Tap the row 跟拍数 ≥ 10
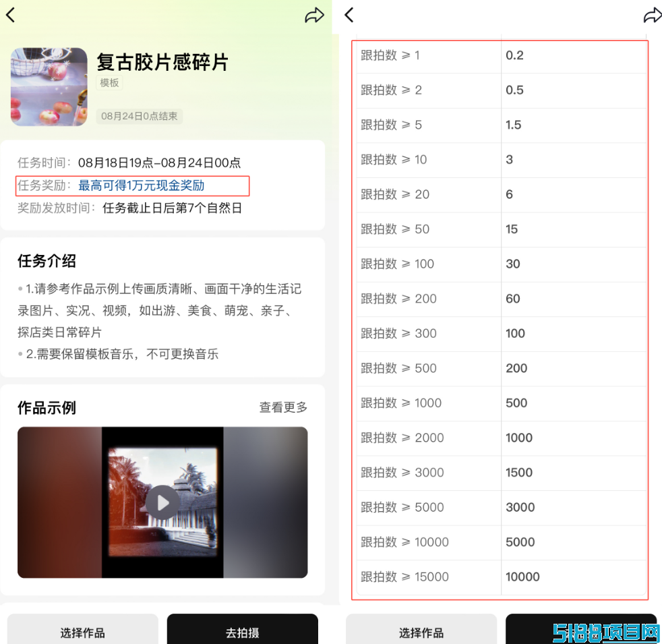The image size is (662, 644). pos(502,160)
